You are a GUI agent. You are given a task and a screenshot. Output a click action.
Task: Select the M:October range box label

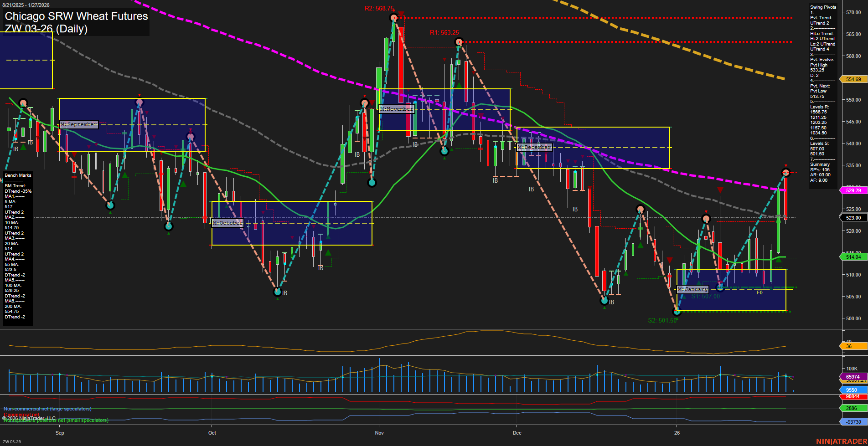228,223
